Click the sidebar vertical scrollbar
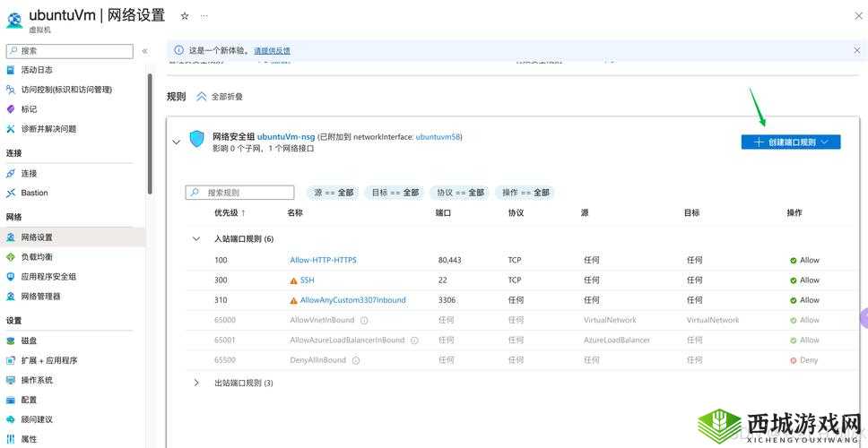This screenshot has width=868, height=448. click(150, 134)
